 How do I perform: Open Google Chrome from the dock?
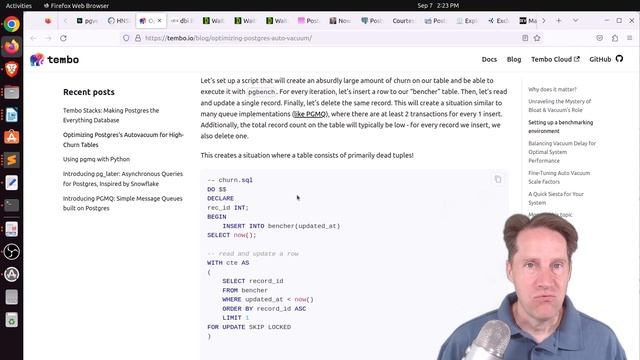click(11, 24)
